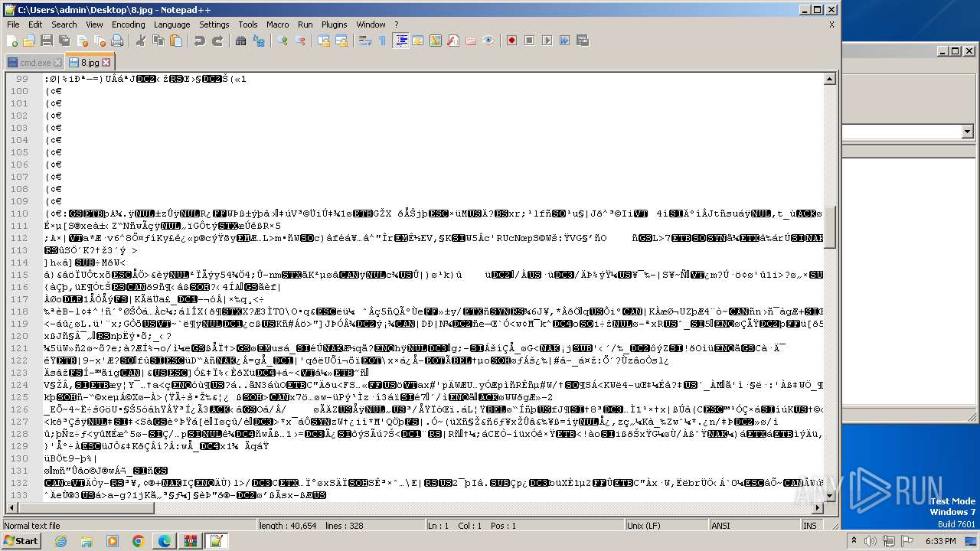Cut selection with the scissors icon
The width and height of the screenshot is (980, 551).
[141, 41]
